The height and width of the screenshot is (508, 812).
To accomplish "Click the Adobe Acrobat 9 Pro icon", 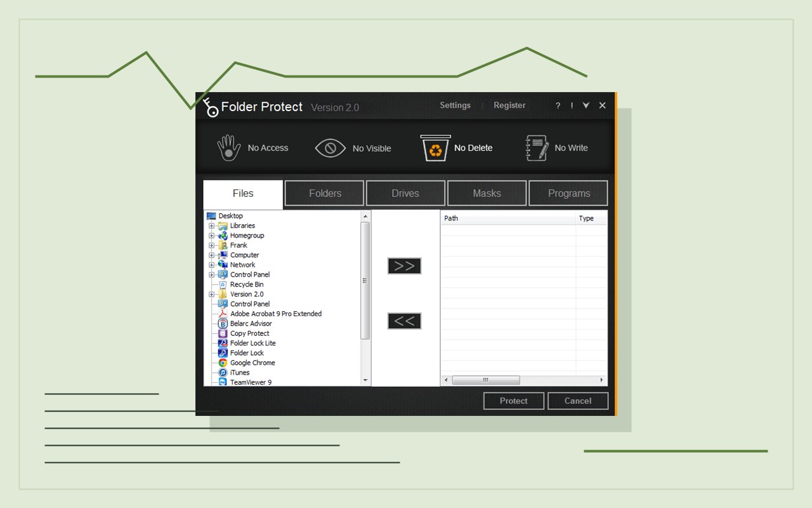I will [x=223, y=314].
